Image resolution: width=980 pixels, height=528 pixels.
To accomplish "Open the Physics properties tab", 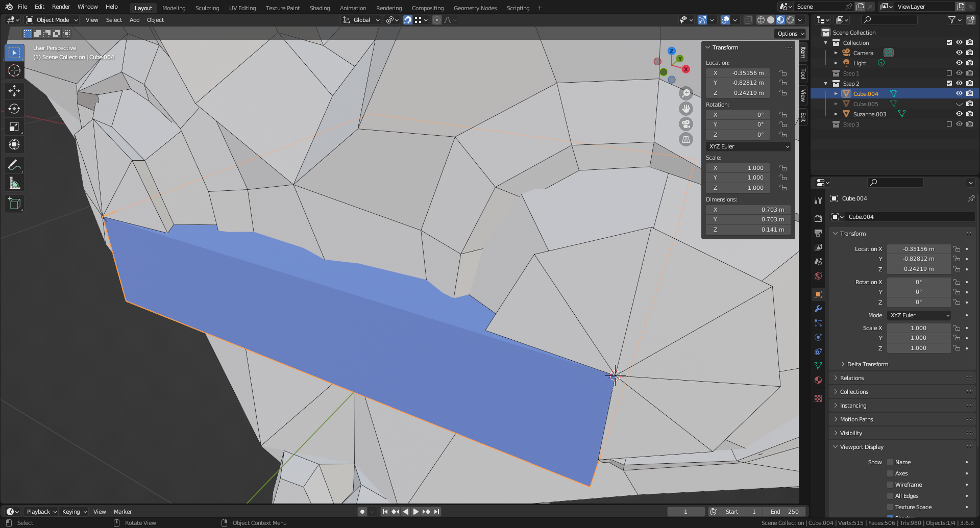I will (818, 337).
